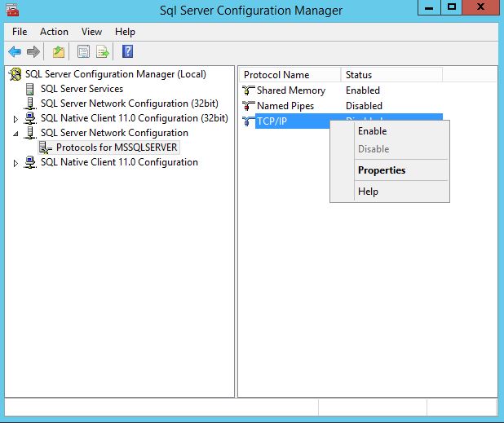Click the blue Help question mark icon
504x423 pixels.
(127, 52)
